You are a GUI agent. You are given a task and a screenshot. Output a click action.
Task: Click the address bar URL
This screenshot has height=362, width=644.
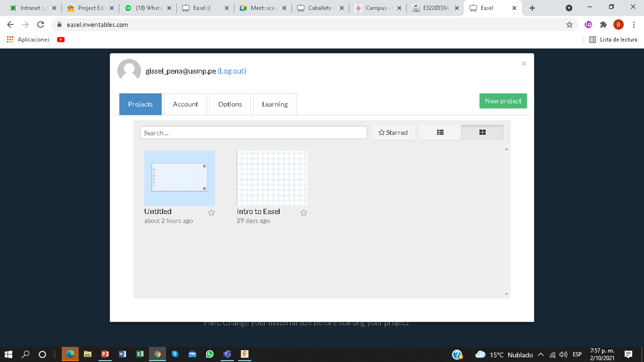[97, 25]
